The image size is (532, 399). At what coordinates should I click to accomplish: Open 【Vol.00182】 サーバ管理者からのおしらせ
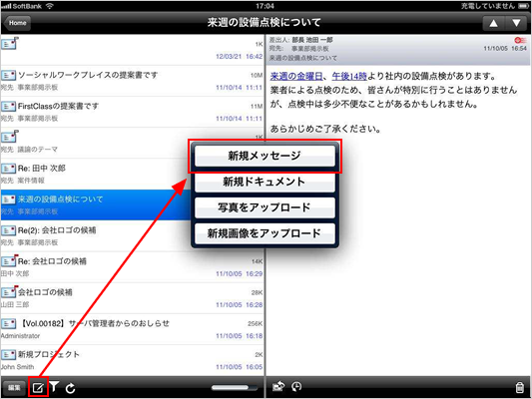point(133,329)
